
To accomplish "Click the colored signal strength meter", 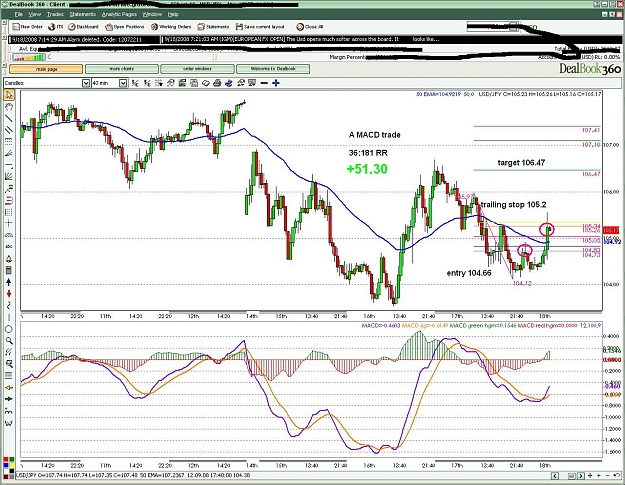I will tap(29, 57).
